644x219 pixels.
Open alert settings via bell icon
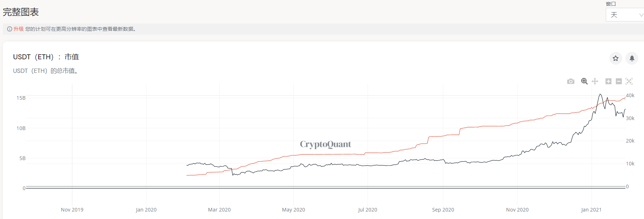point(632,58)
